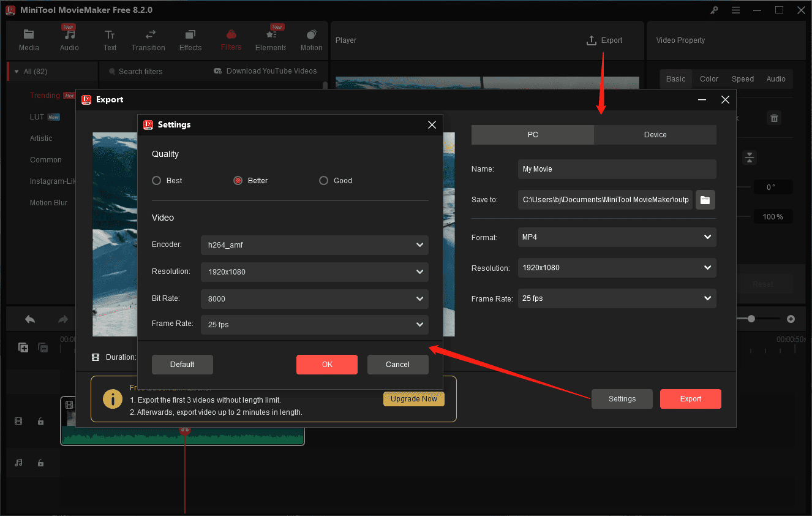The height and width of the screenshot is (516, 812).
Task: Click the flip vertical icon in Video Property
Action: point(750,157)
